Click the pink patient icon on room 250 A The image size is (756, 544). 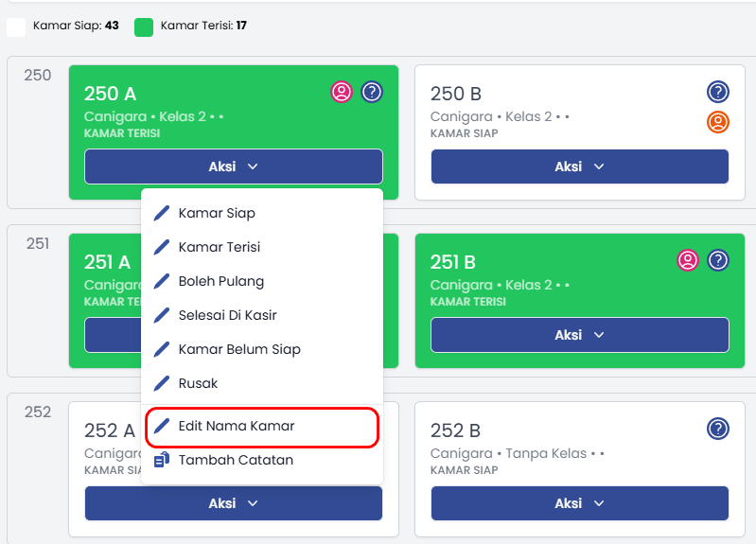coord(342,92)
